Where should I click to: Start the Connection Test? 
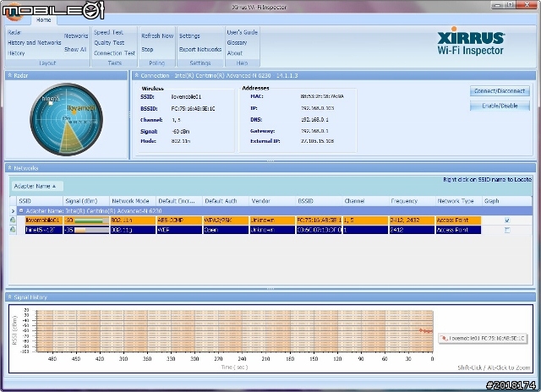(115, 53)
